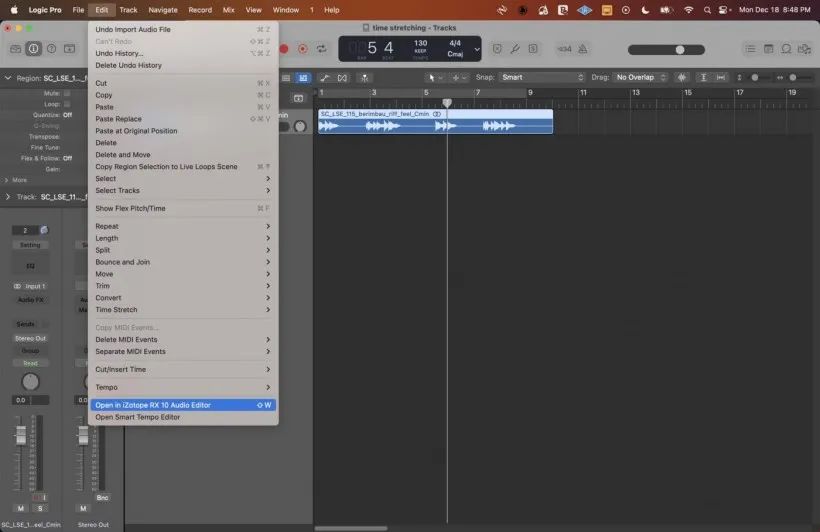820x532 pixels.
Task: Open LCD display mode dropdown arrow
Action: pyautogui.click(x=476, y=49)
